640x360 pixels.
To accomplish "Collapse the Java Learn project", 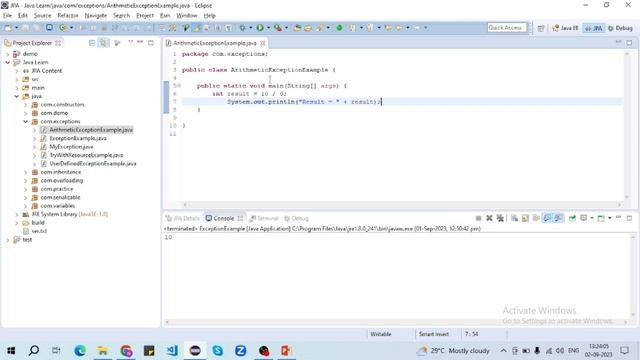I will pos(7,62).
